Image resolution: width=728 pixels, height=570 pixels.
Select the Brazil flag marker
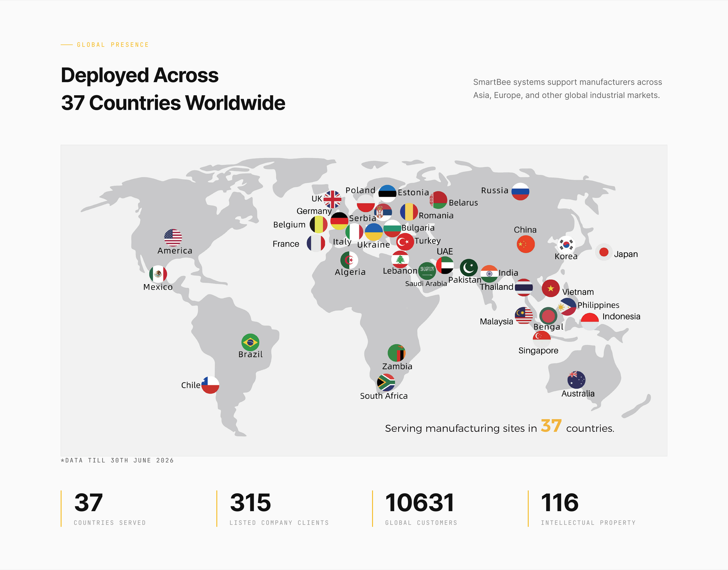tap(250, 342)
